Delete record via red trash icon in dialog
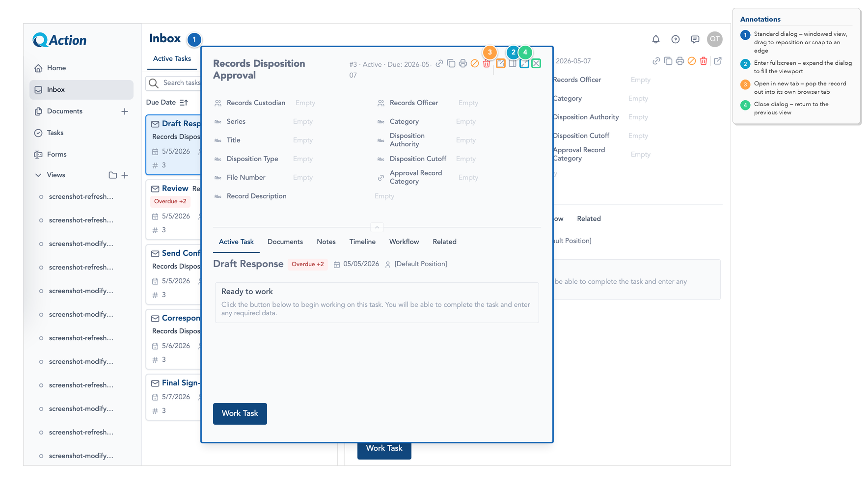 pos(487,63)
